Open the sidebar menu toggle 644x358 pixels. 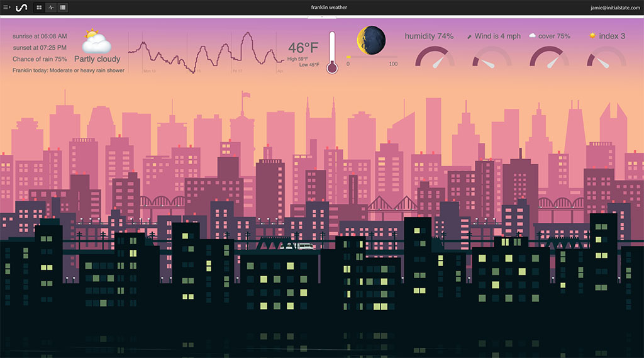pyautogui.click(x=7, y=8)
